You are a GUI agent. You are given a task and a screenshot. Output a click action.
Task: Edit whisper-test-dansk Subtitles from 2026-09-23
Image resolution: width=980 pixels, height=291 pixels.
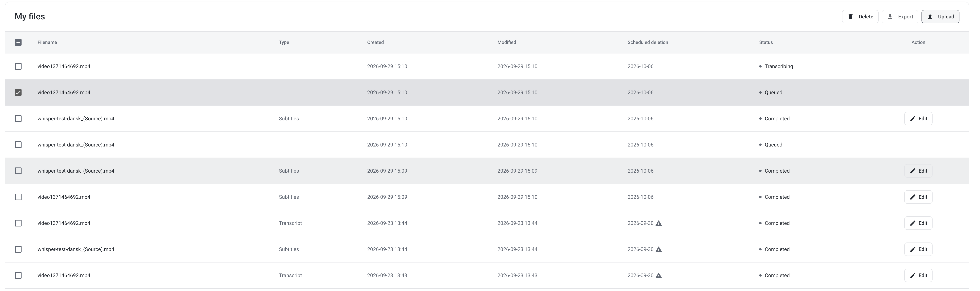pos(918,249)
